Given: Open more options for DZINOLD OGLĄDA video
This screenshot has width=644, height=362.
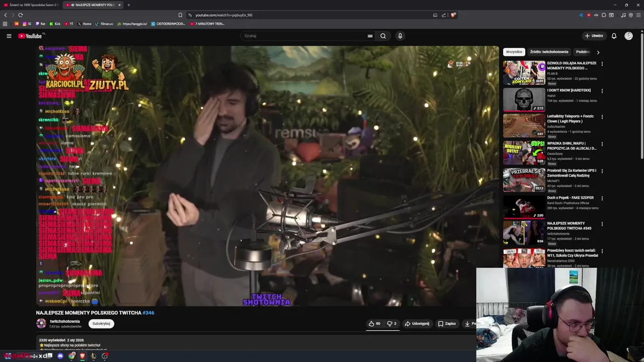Looking at the screenshot, I should coord(602,64).
